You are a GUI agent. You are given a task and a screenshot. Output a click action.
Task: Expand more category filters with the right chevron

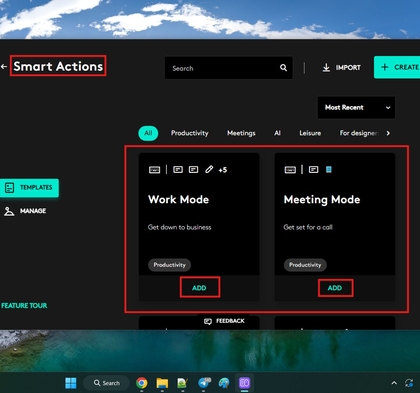click(388, 133)
